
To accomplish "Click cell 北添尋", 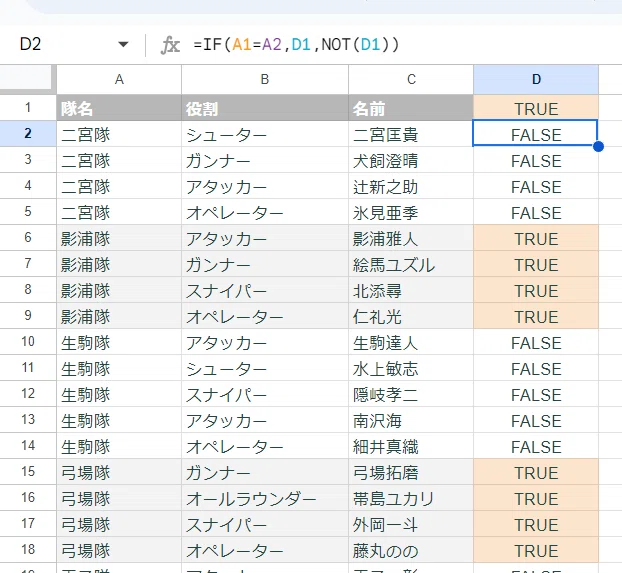I will pyautogui.click(x=411, y=290).
